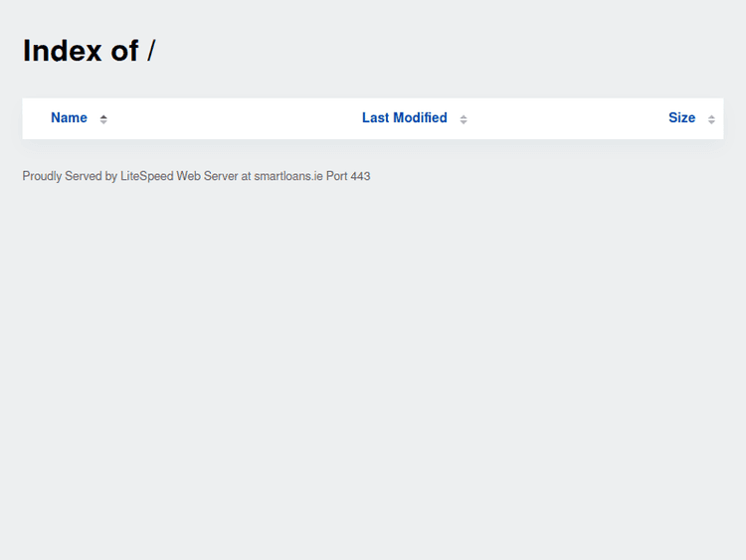Click "Port 443" in the footer
The height and width of the screenshot is (560, 746).
tap(348, 176)
